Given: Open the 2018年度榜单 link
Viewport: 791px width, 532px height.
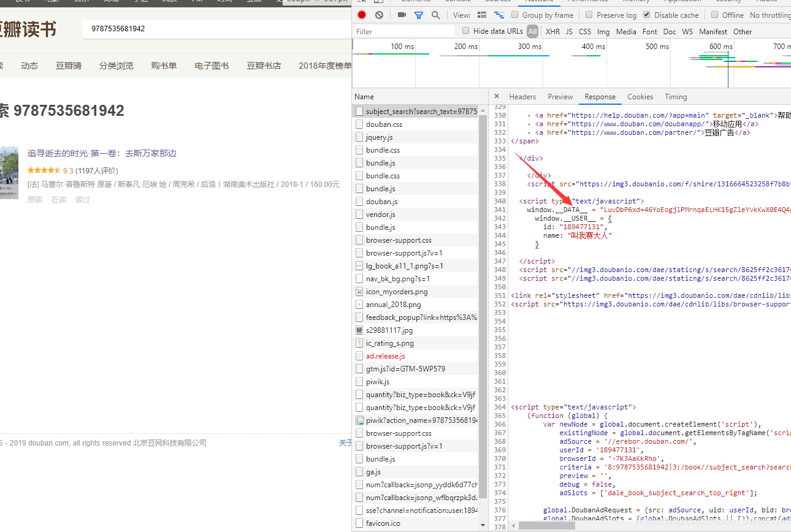Looking at the screenshot, I should point(325,66).
